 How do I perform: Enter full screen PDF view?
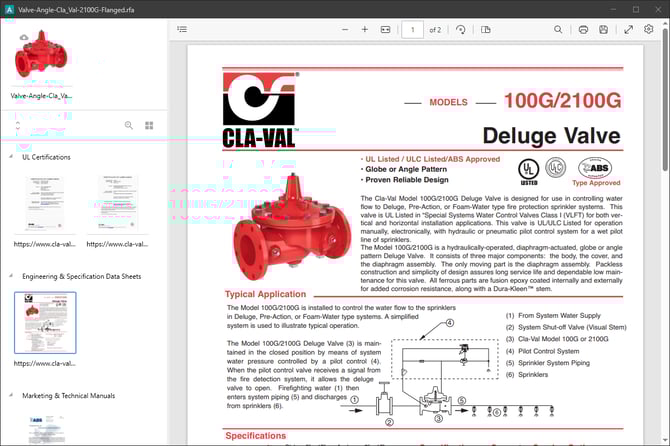[x=629, y=30]
